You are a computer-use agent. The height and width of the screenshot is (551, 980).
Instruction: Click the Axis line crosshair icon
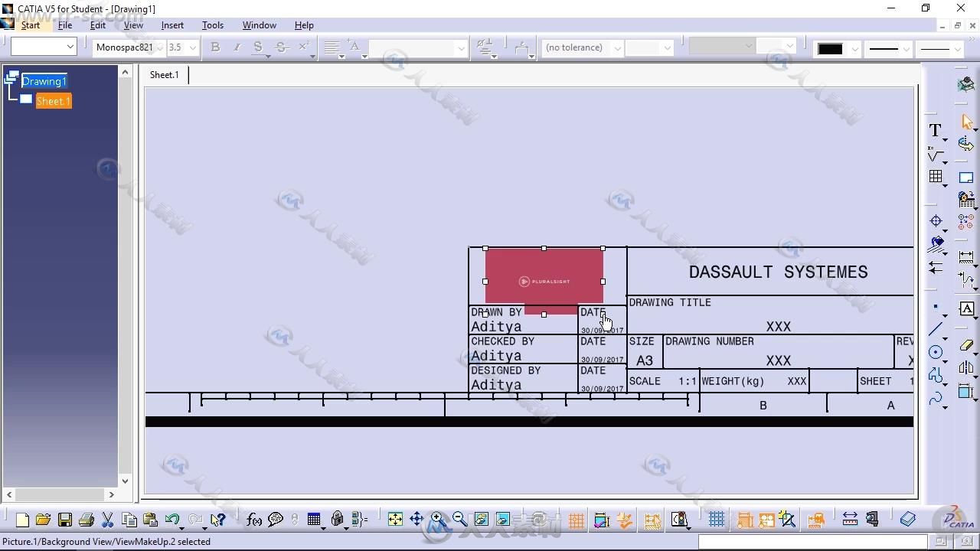click(935, 221)
